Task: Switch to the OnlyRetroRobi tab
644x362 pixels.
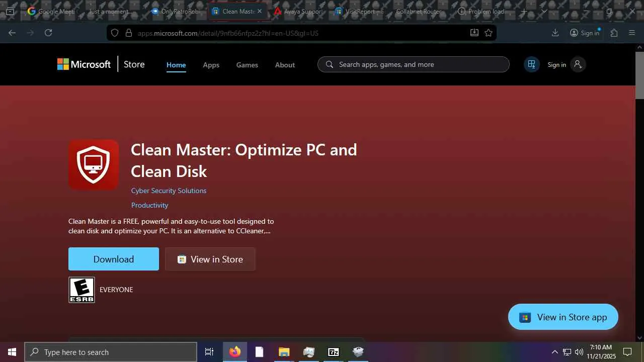Action: tap(175, 11)
